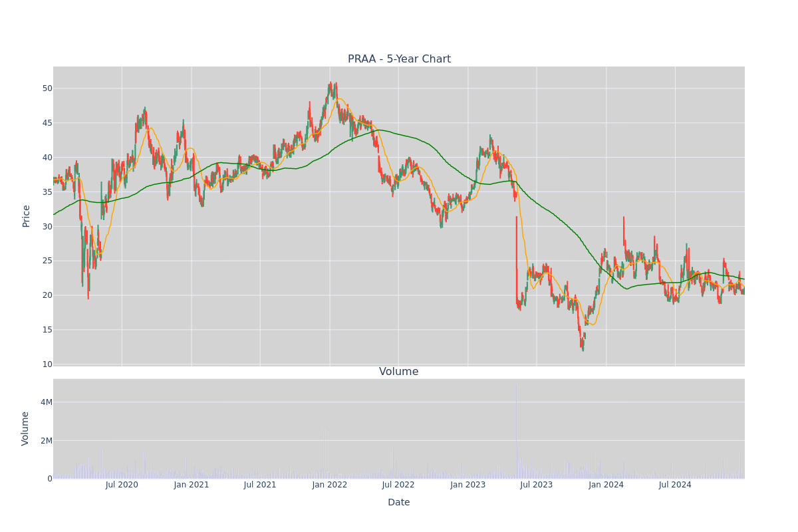Click the chart title PRAA - 5-Year Chart
This screenshot has height=532, width=798.
pos(399,59)
